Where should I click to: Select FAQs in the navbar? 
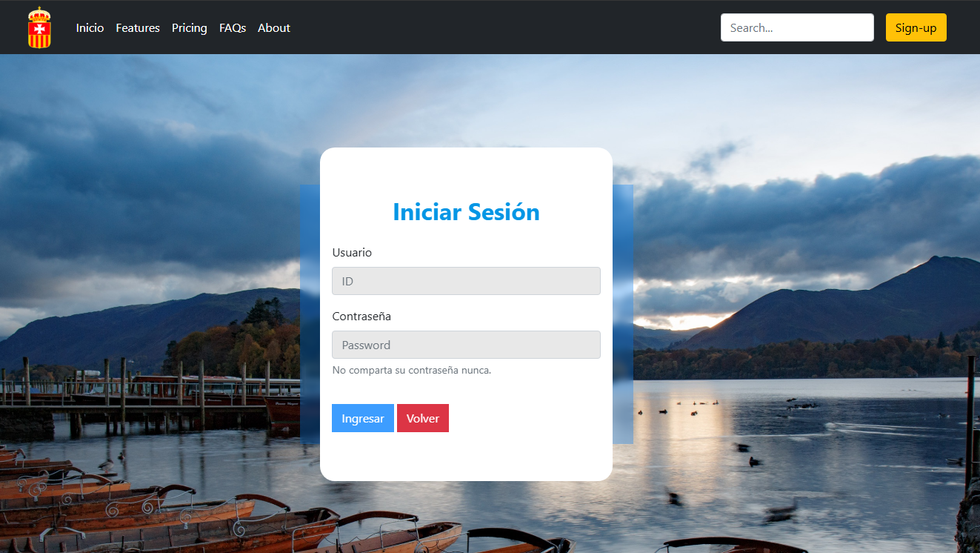coord(233,28)
